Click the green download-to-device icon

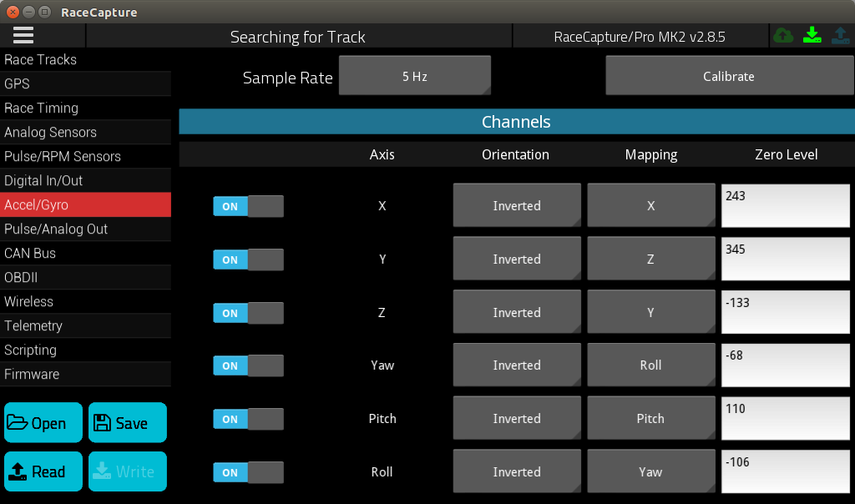[x=812, y=36]
